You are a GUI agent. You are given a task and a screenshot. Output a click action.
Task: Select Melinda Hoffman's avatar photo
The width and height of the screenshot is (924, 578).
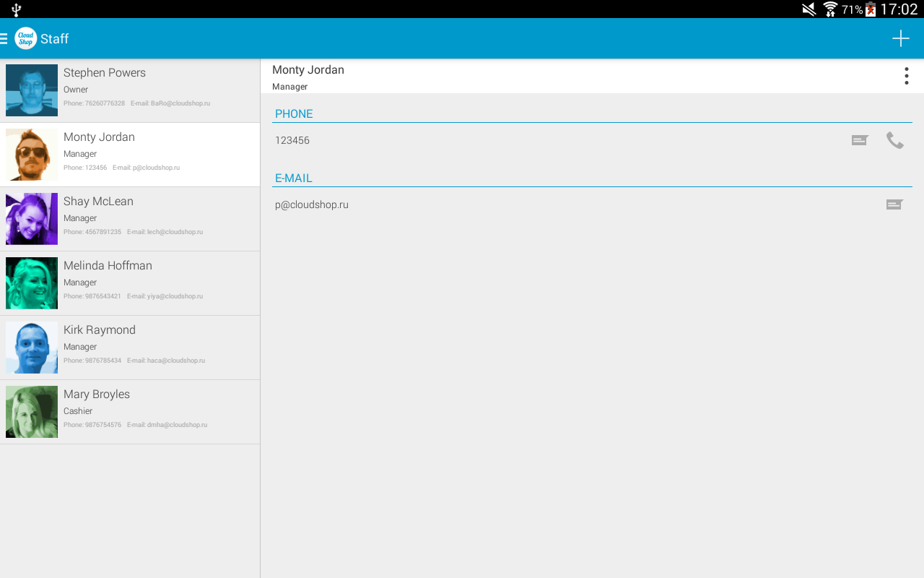(32, 283)
